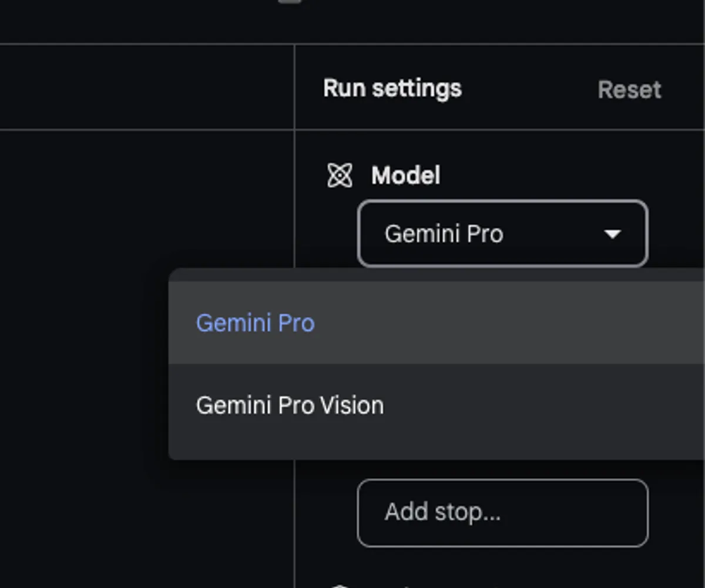Viewport: 705px width, 588px height.
Task: Click the small gray handle at top edge
Action: [x=290, y=2]
